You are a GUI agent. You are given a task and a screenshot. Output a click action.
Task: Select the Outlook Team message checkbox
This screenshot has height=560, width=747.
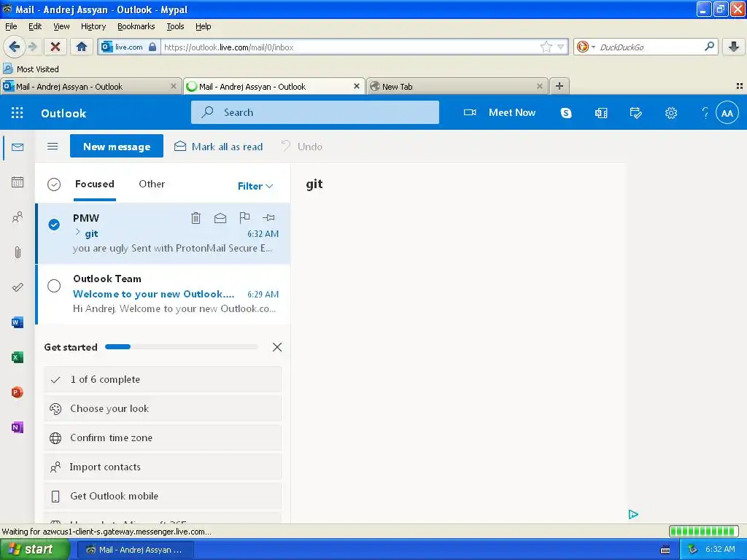[x=54, y=286]
